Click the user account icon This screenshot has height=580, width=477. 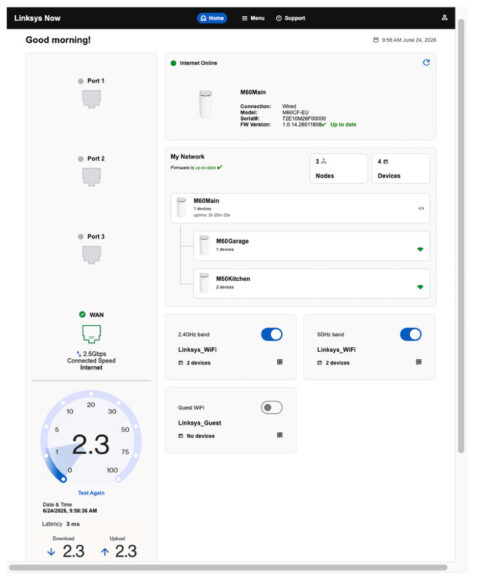pyautogui.click(x=444, y=18)
